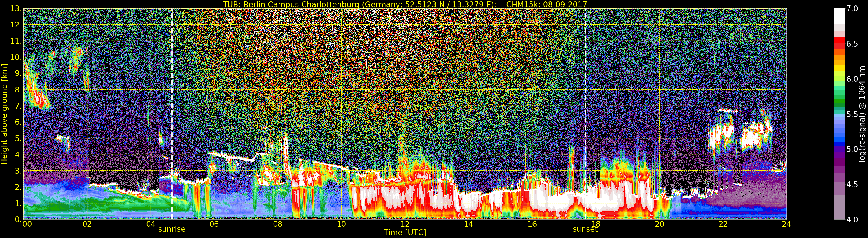Select the 'Time [UTC]' x-axis label
Image resolution: width=868 pixels, height=238 pixels.
pyautogui.click(x=405, y=233)
